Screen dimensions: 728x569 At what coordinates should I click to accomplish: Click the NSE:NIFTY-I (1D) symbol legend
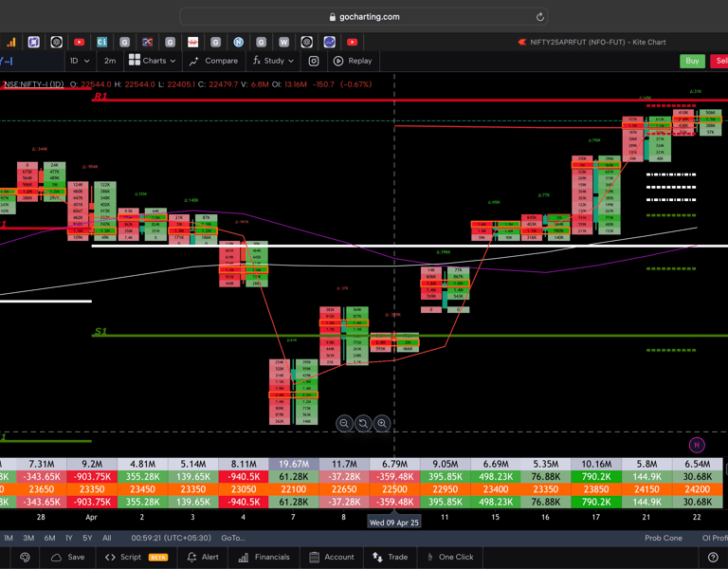coord(33,84)
